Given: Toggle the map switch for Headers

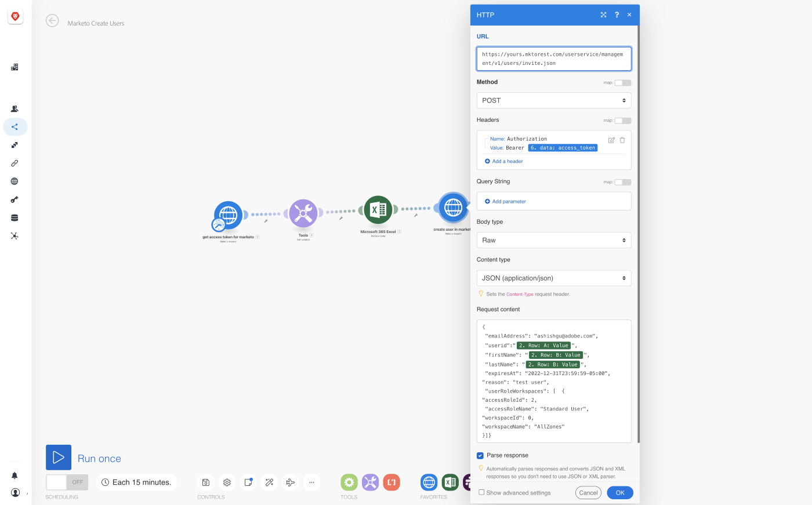Looking at the screenshot, I should (622, 121).
